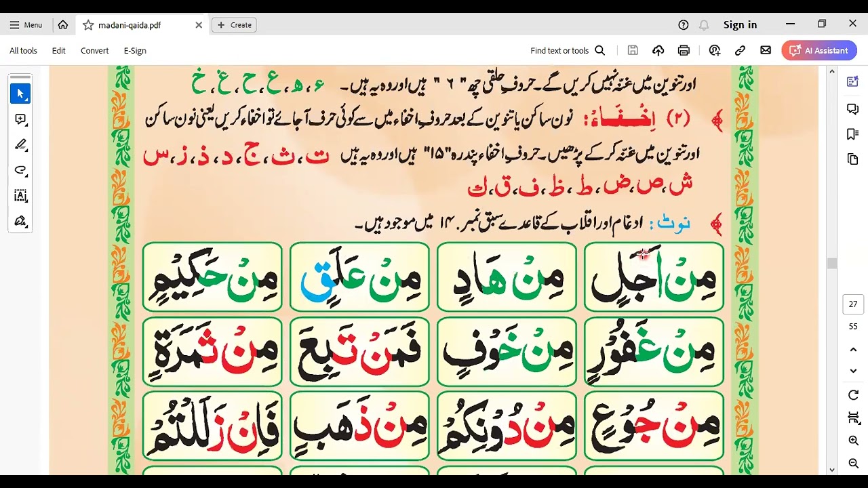
Task: Zoom out with magnifier minus icon
Action: (853, 464)
